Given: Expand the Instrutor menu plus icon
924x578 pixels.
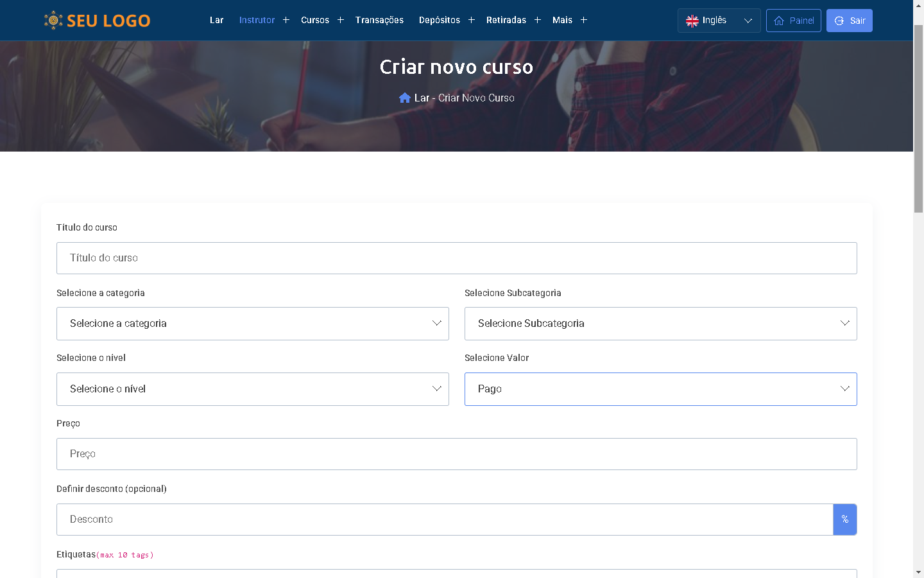Looking at the screenshot, I should pyautogui.click(x=286, y=20).
